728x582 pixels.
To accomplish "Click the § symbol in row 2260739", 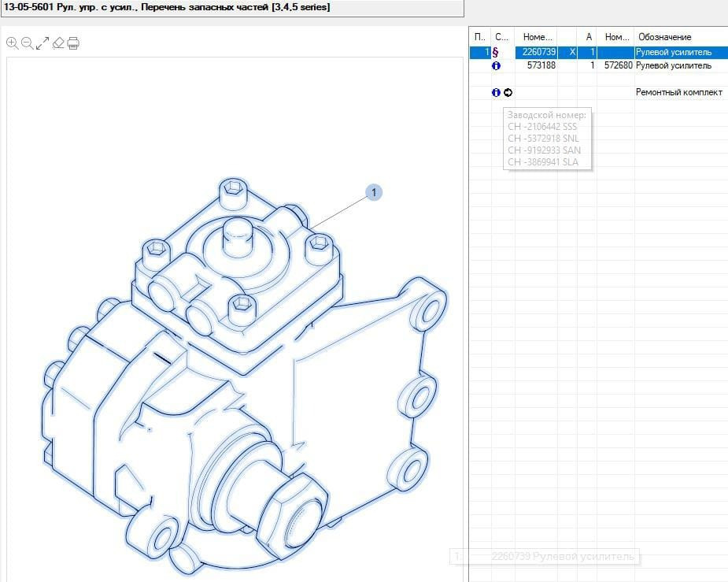I will (495, 53).
